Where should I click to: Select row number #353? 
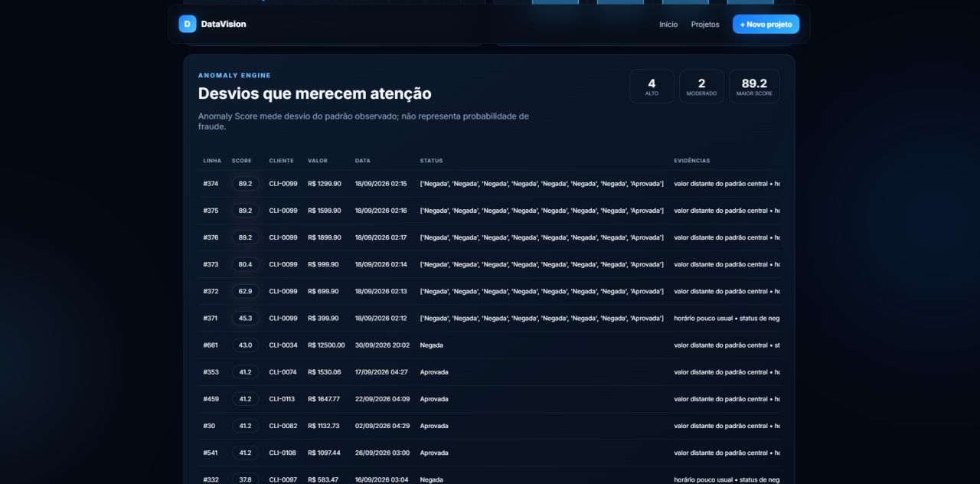(211, 372)
